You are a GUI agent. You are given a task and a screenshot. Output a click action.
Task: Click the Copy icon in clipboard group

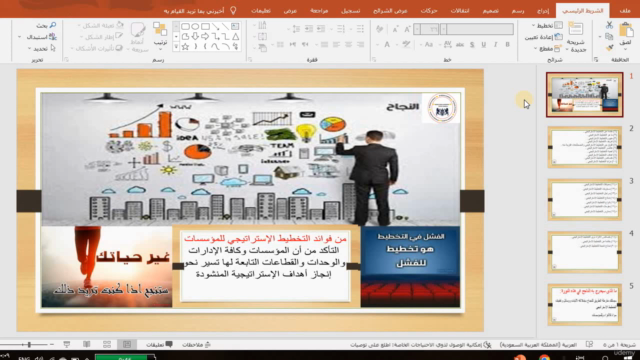click(x=609, y=37)
